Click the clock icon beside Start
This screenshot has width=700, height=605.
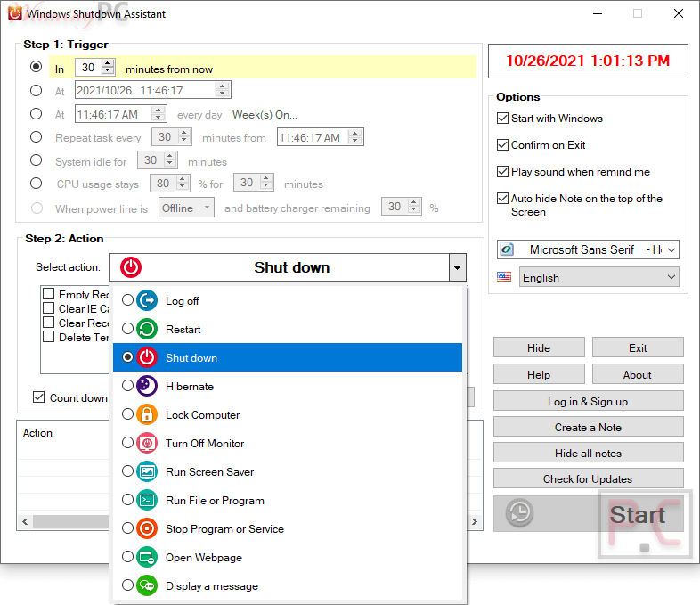coord(519,513)
